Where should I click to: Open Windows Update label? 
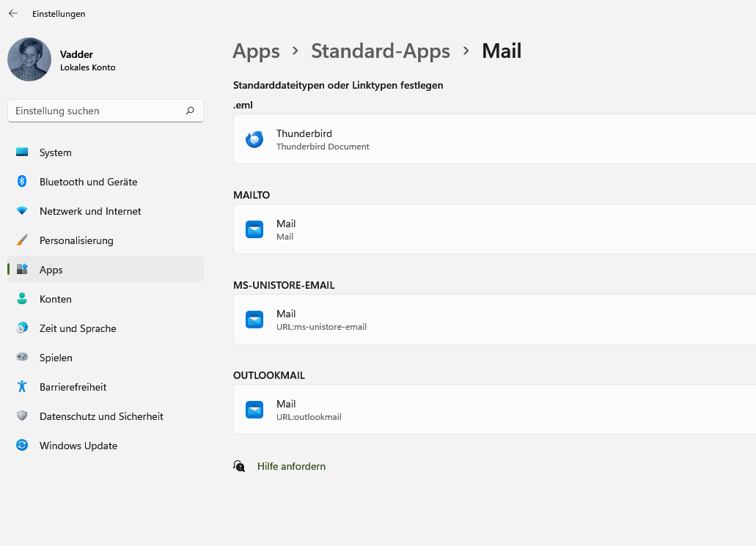tap(78, 446)
